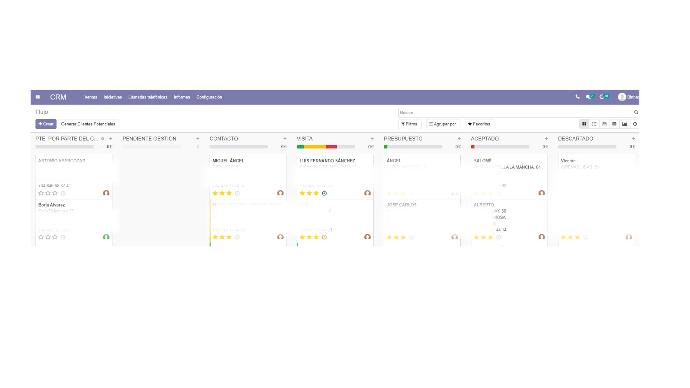Viewport: 690px width, 388px height.
Task: Toggle second star on ALBERTO card
Action: tap(484, 237)
